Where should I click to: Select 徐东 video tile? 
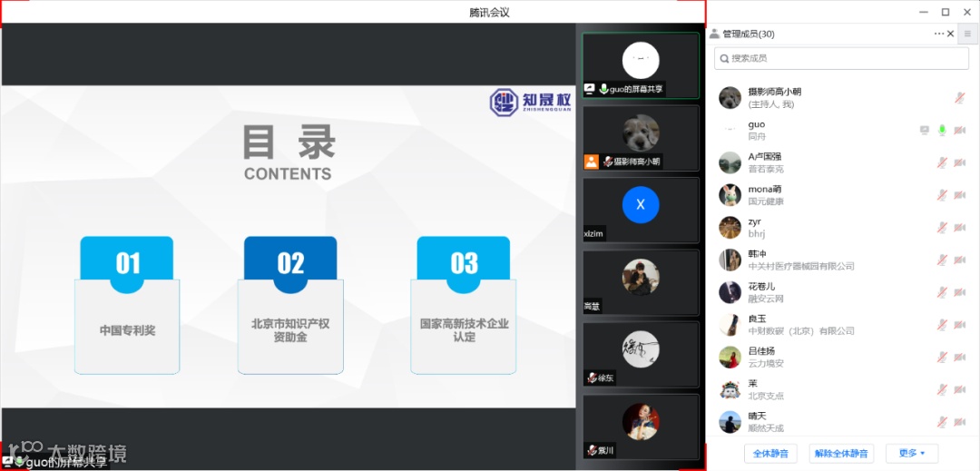[x=641, y=355]
